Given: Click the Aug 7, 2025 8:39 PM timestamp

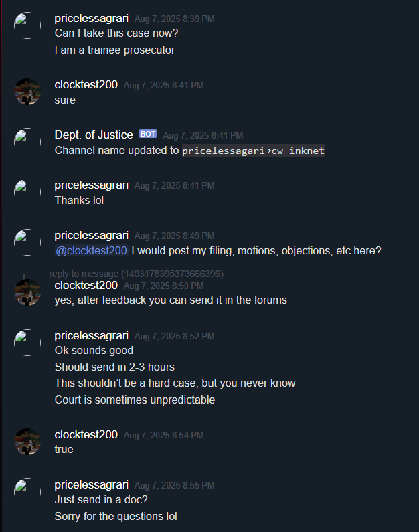Looking at the screenshot, I should [174, 19].
